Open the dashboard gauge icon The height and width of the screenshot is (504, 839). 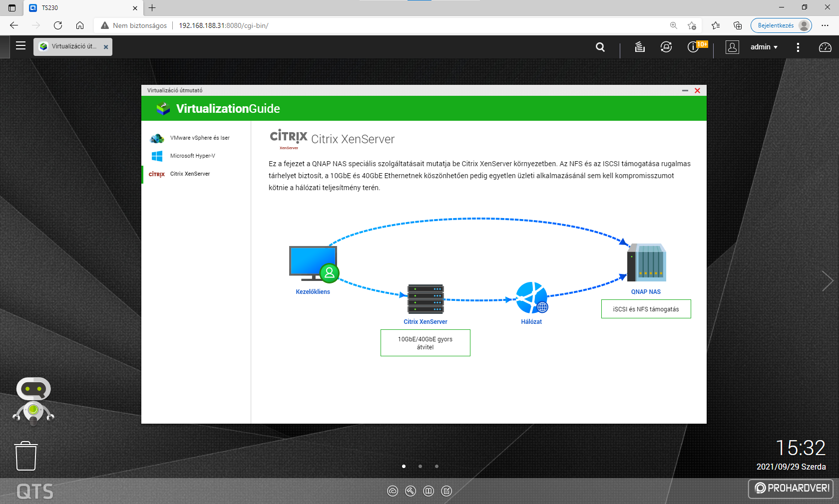point(825,47)
